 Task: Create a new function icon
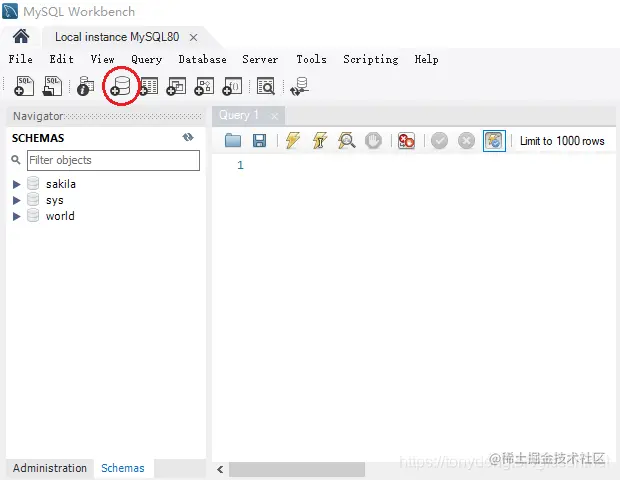(x=232, y=86)
